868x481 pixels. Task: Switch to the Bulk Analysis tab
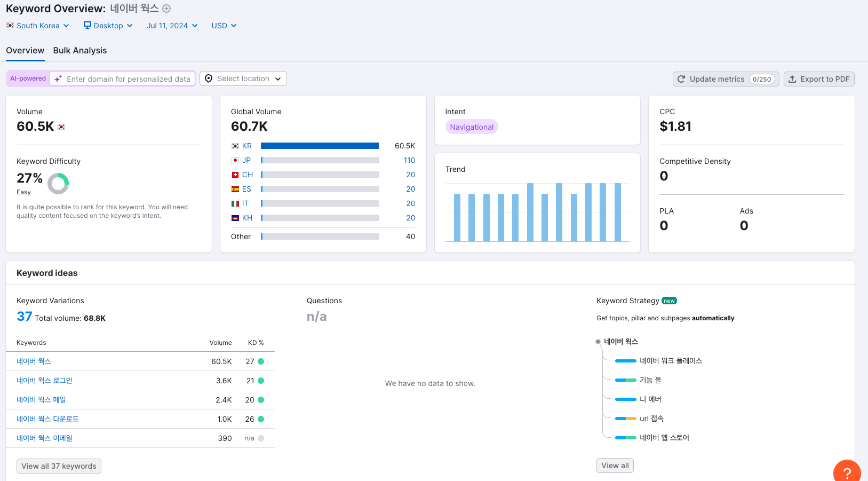click(80, 50)
